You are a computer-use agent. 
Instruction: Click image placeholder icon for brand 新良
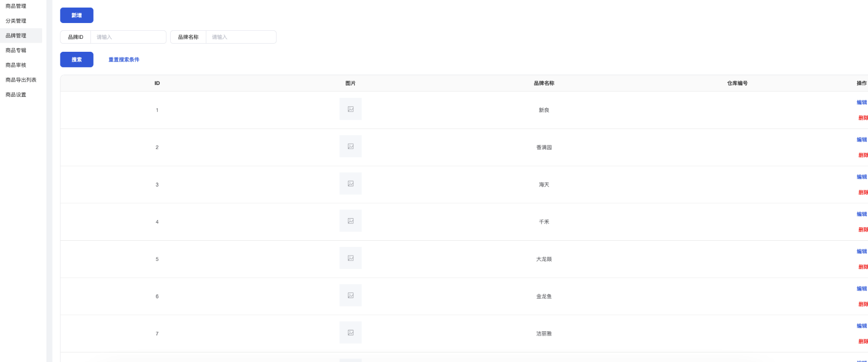351,109
